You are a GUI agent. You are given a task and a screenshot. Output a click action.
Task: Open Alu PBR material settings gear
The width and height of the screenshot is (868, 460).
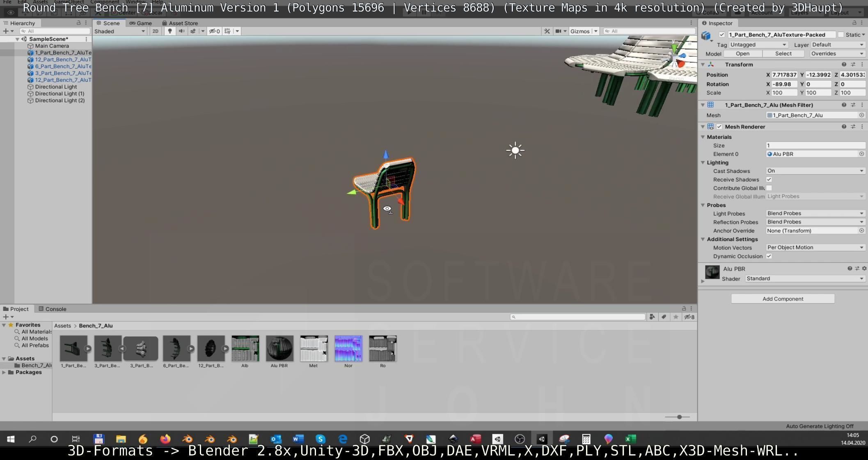[864, 269]
